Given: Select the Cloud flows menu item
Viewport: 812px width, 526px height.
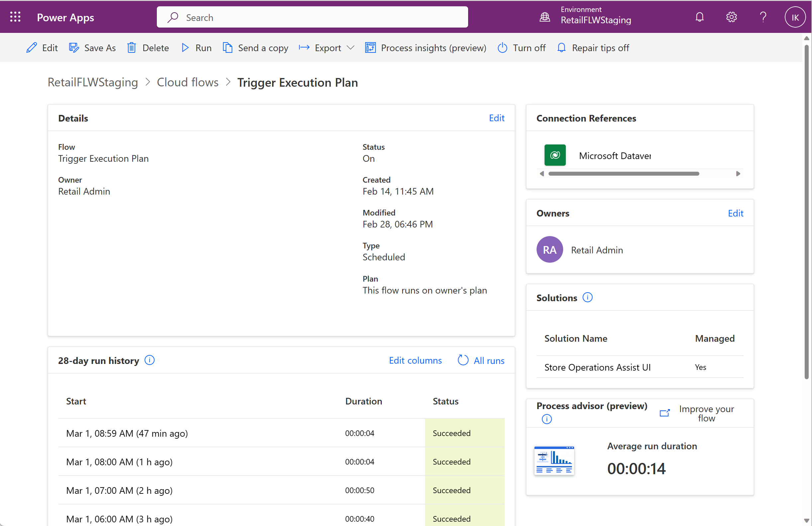Looking at the screenshot, I should pyautogui.click(x=188, y=82).
